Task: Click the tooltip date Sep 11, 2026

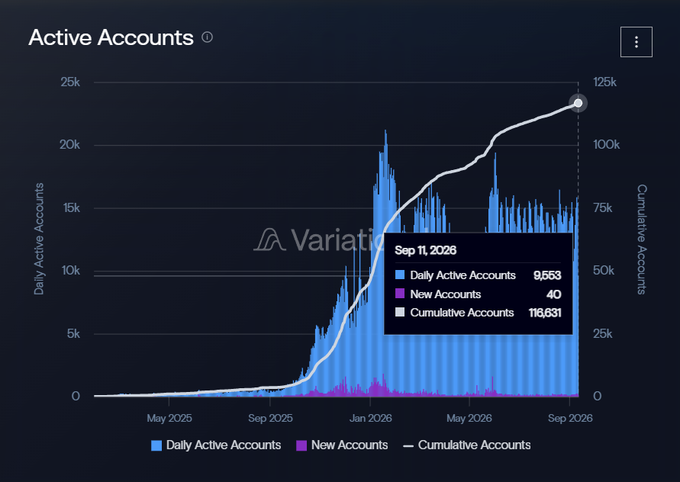Action: click(425, 250)
